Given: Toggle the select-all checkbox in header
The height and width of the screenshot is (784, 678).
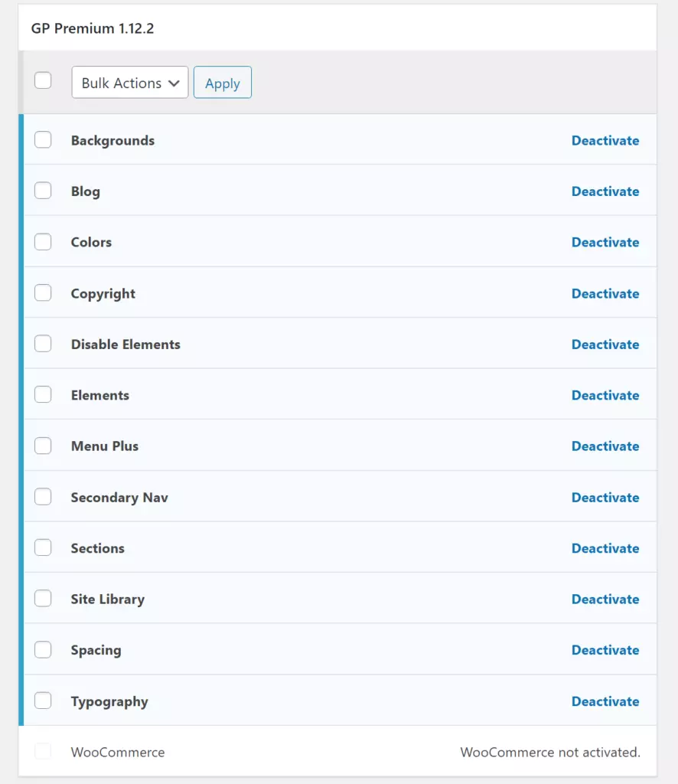Looking at the screenshot, I should click(x=43, y=80).
